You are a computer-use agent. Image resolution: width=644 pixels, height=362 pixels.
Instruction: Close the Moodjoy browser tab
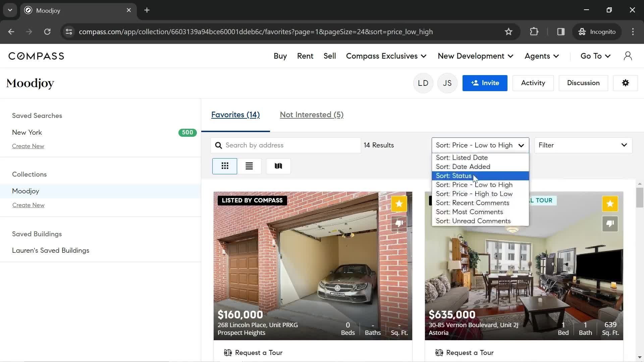(129, 10)
